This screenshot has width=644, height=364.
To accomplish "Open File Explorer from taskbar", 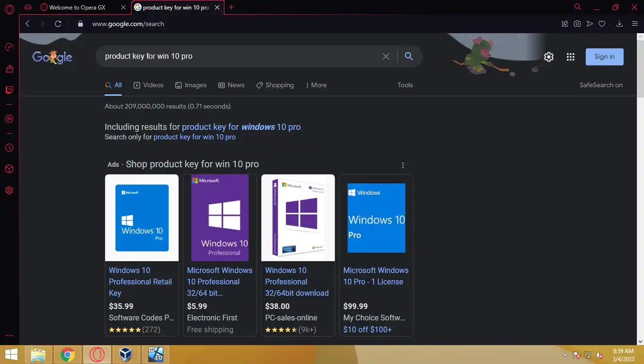I will (x=38, y=355).
